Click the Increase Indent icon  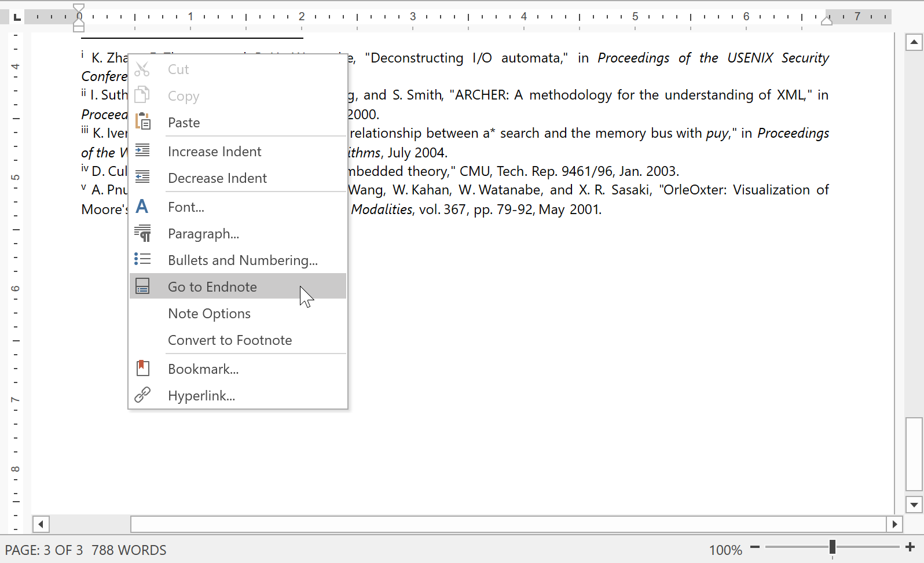[x=142, y=151]
